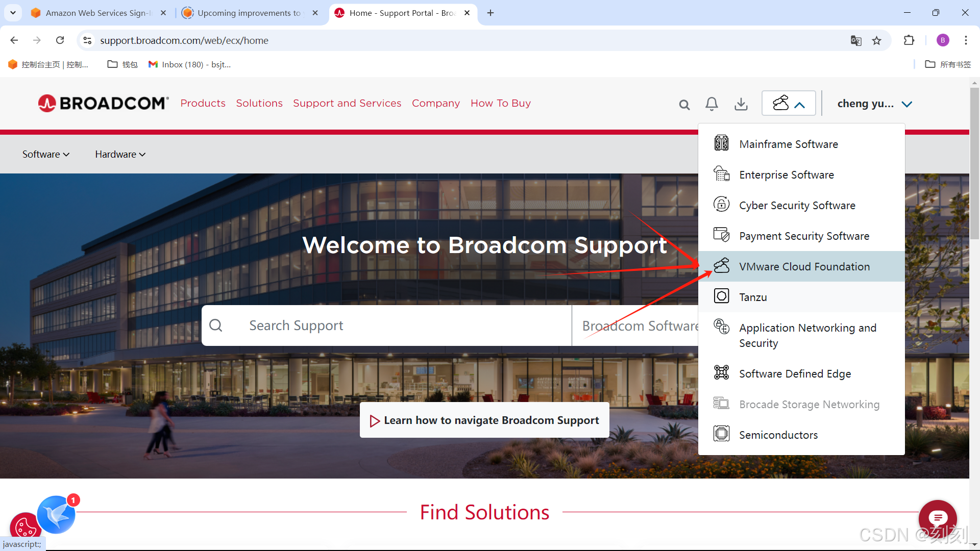Collapse the cloud division selector dropdown

click(789, 104)
